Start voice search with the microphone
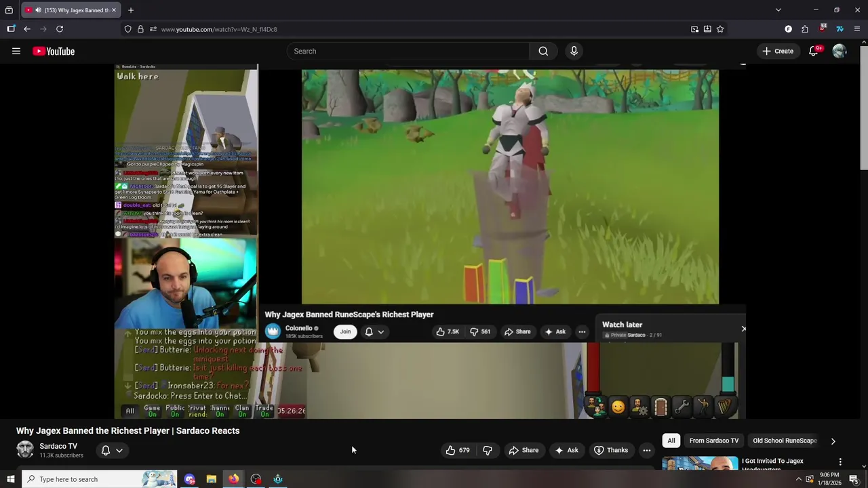The width and height of the screenshot is (868, 488). pyautogui.click(x=574, y=51)
